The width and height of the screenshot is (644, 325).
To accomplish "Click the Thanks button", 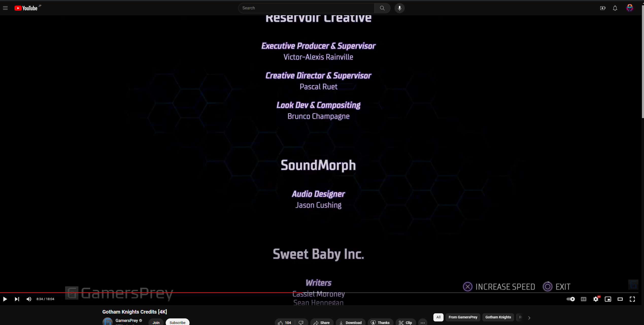I will tap(380, 322).
